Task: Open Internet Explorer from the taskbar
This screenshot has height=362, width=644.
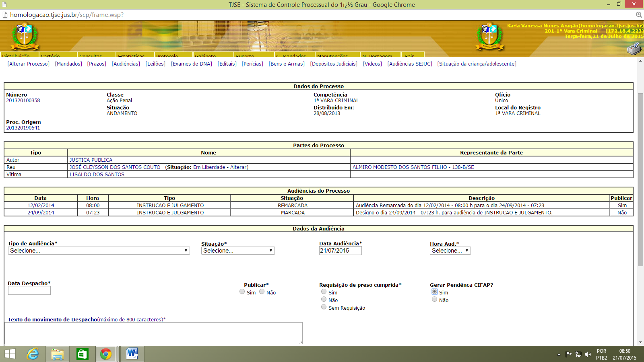Action: tap(33, 354)
